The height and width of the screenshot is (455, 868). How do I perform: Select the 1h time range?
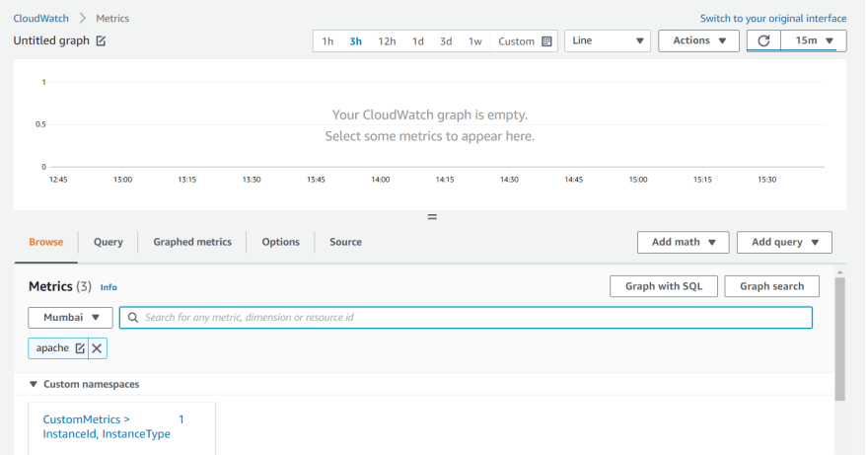coord(327,41)
